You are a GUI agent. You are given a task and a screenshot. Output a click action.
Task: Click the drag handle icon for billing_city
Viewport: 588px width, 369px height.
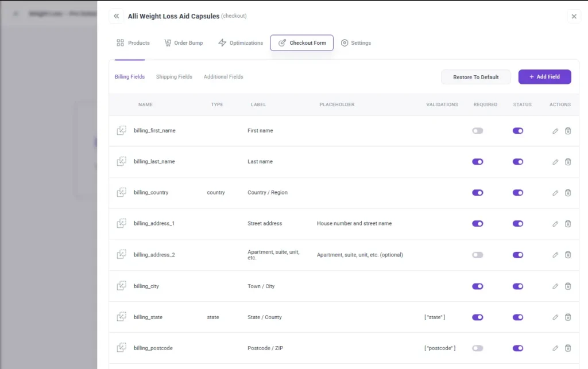pos(122,286)
